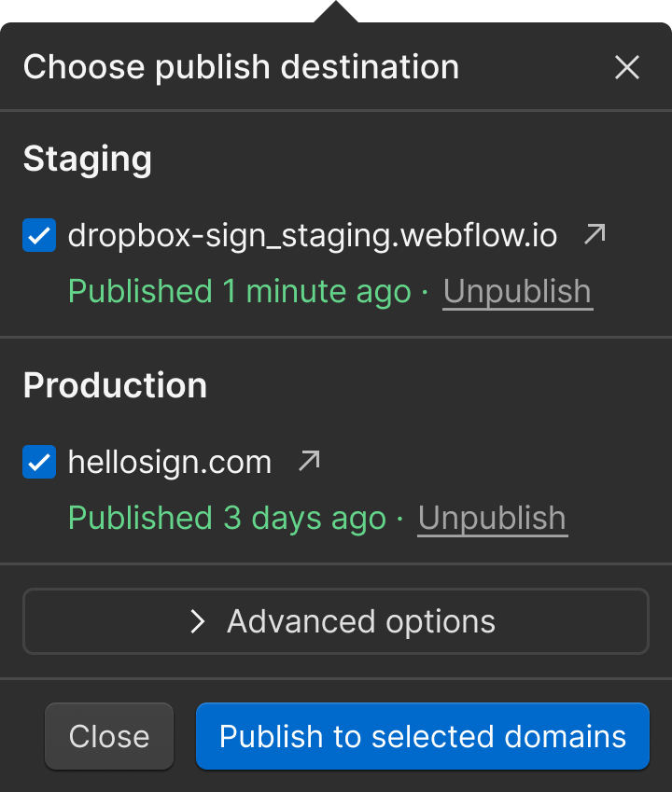Click the 'Published 1 minute ago' status
Viewport: 672px width, 792px height.
click(x=240, y=291)
